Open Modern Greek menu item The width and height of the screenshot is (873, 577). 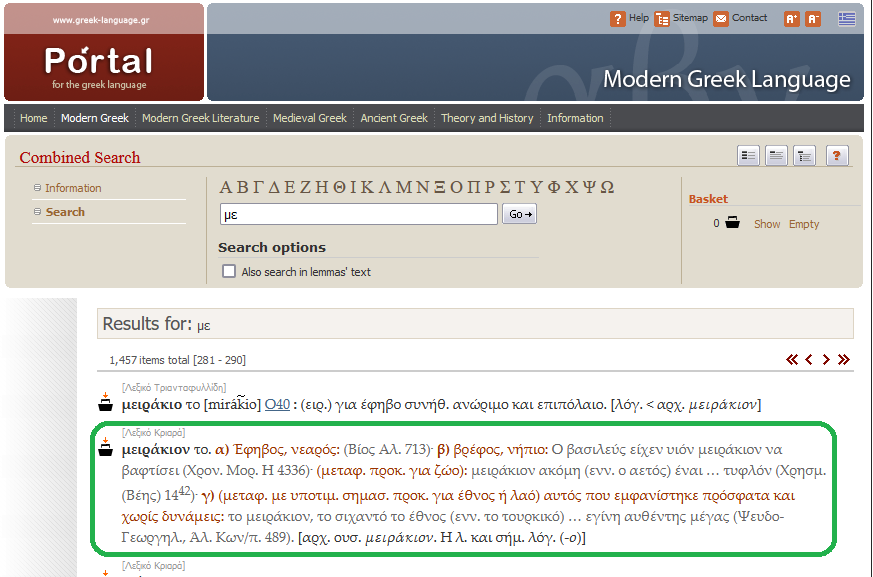[95, 118]
